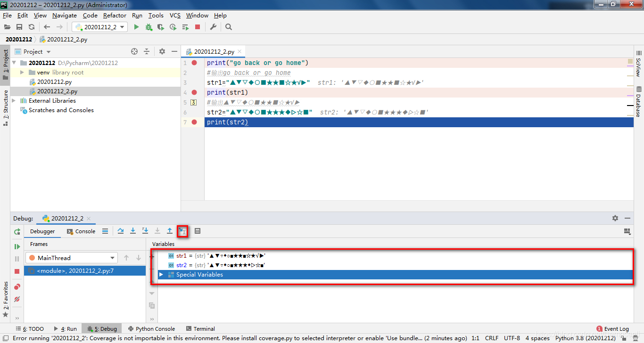Open Debug panel gear settings
This screenshot has width=644, height=343.
615,218
